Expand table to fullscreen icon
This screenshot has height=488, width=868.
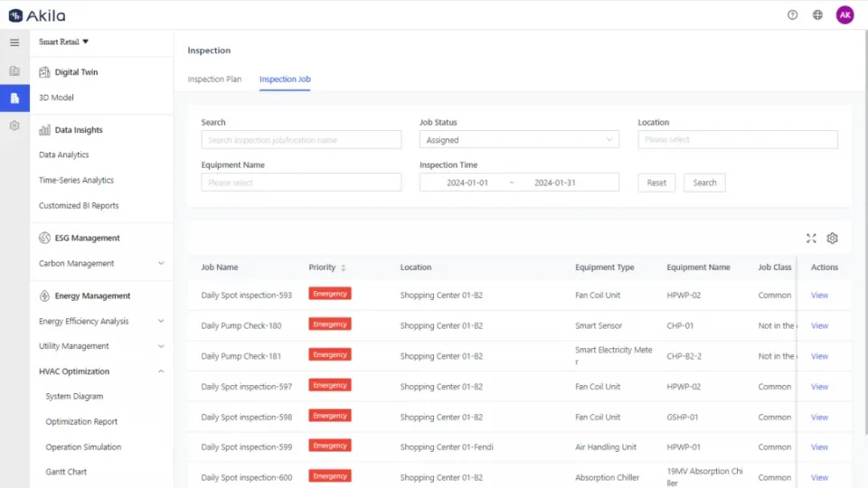click(x=811, y=239)
